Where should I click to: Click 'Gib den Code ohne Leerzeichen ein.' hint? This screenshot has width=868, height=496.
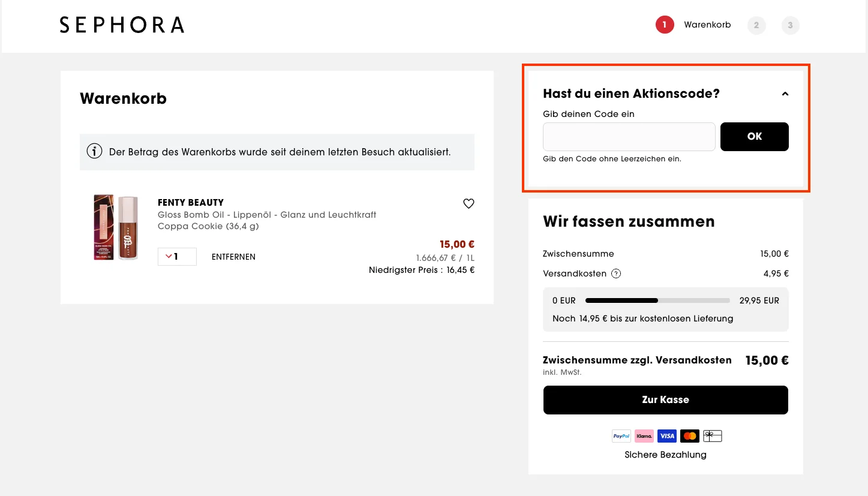coord(612,159)
